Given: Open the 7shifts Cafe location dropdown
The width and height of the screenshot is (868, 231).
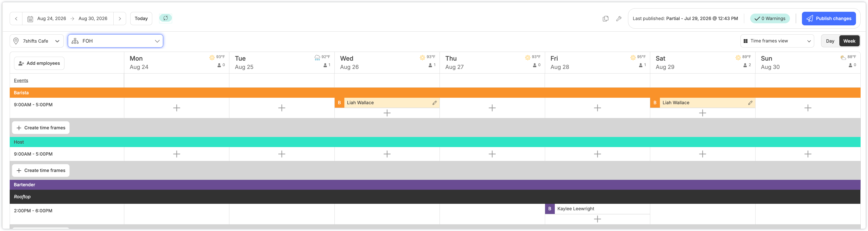Looking at the screenshot, I should 37,41.
